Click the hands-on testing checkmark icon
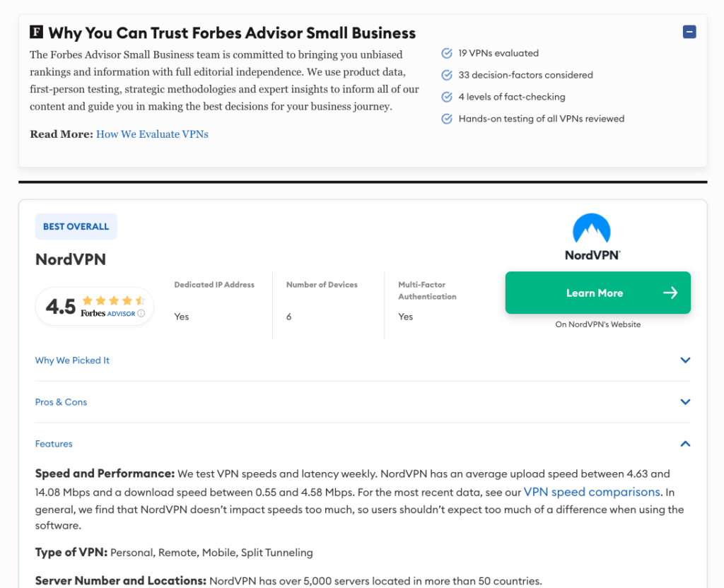The image size is (724, 588). pyautogui.click(x=447, y=119)
